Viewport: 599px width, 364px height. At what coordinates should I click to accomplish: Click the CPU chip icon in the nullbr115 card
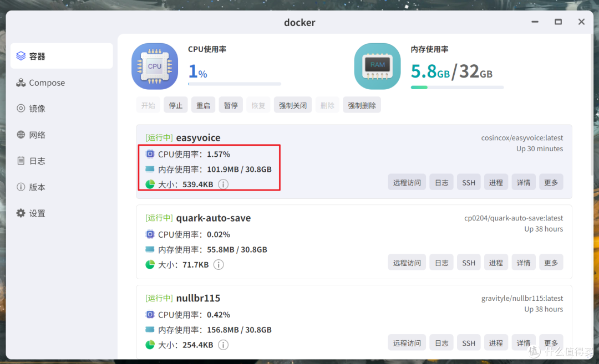[150, 314]
